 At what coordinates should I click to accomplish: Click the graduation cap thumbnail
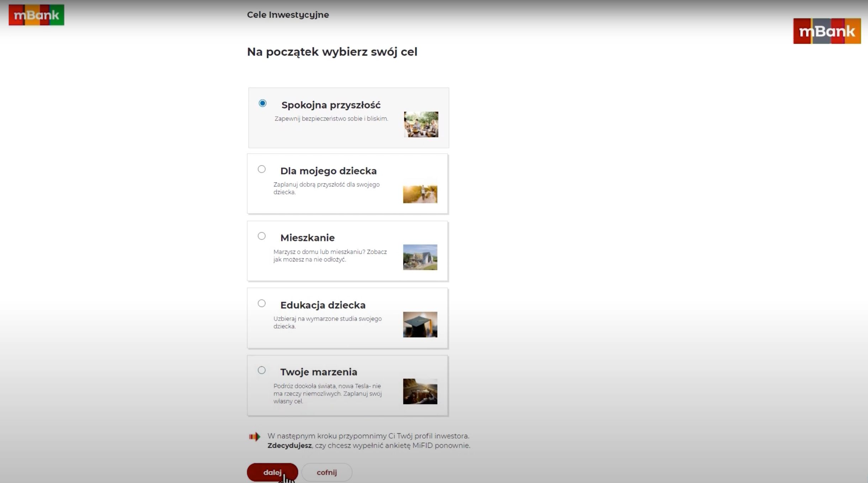[420, 324]
